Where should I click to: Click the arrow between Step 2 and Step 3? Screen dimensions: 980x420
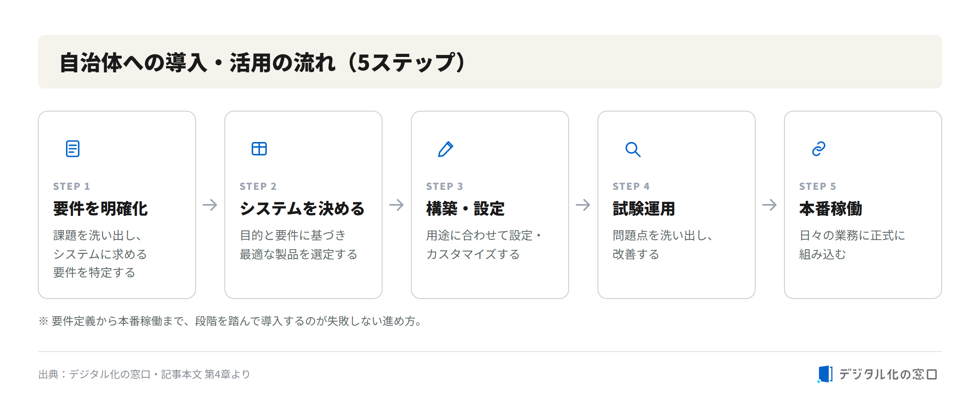point(396,205)
